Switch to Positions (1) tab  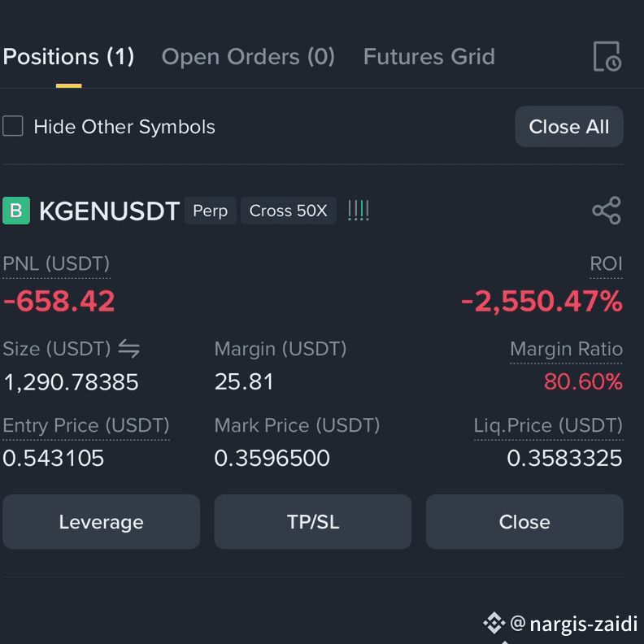[x=68, y=57]
